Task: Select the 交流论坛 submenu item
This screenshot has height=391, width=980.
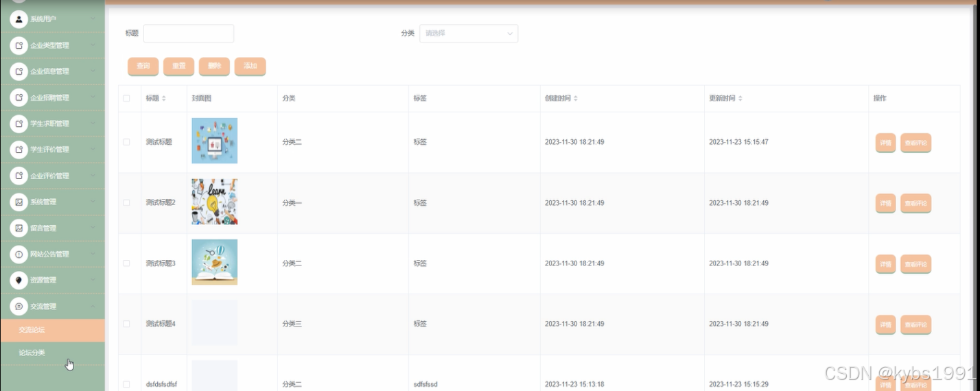Action: coord(52,330)
